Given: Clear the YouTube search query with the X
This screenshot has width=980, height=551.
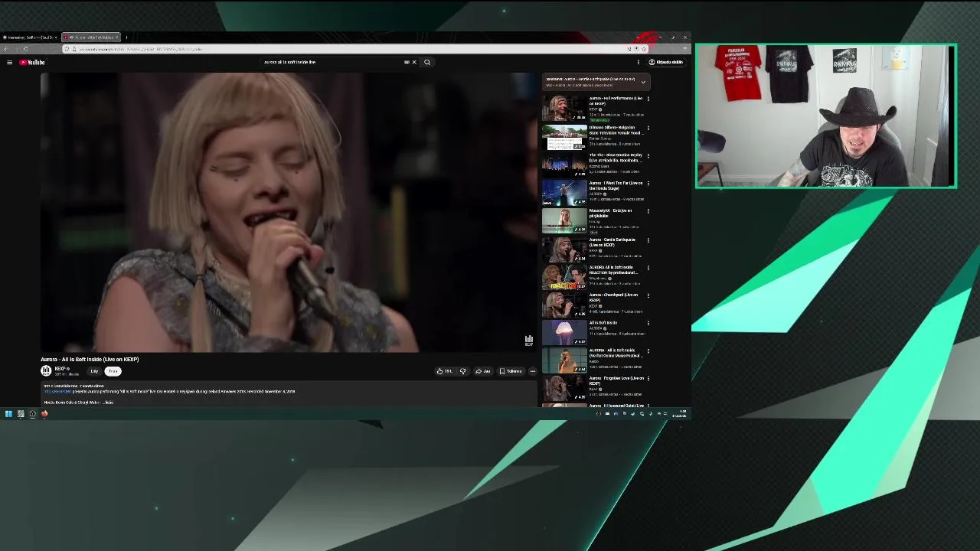Looking at the screenshot, I should [x=414, y=62].
